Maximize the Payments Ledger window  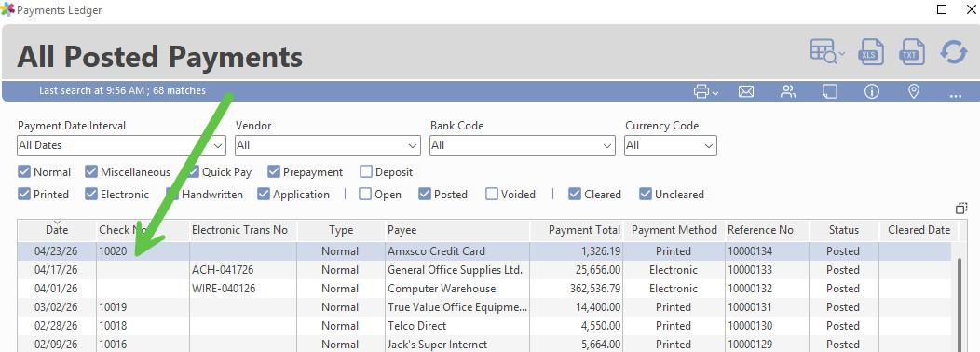tap(942, 9)
